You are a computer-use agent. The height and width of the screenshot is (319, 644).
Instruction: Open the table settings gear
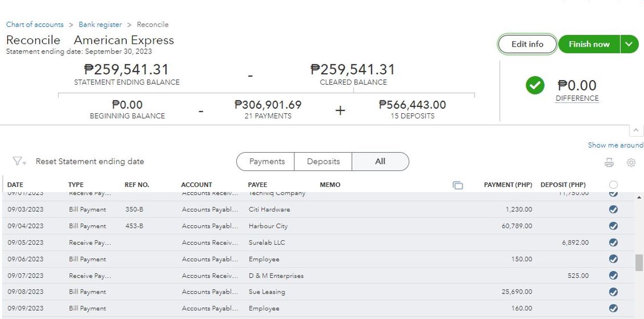pos(631,163)
